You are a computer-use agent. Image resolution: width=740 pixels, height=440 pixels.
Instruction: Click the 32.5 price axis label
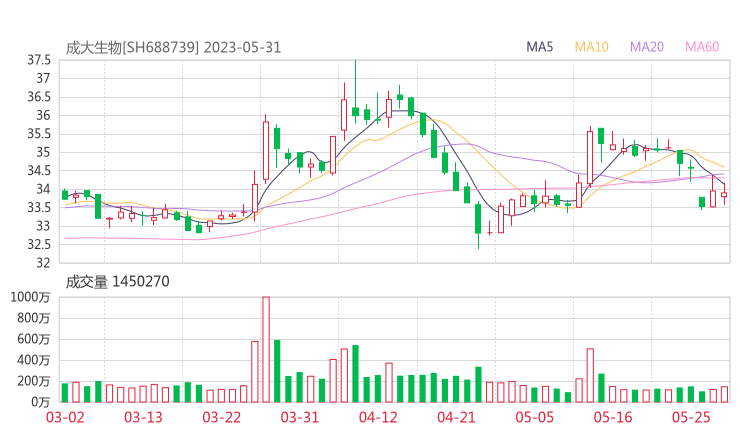39,245
